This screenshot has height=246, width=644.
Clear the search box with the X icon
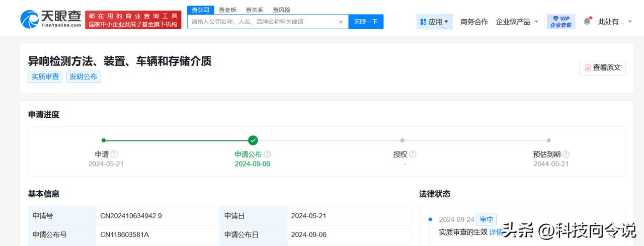click(x=341, y=22)
